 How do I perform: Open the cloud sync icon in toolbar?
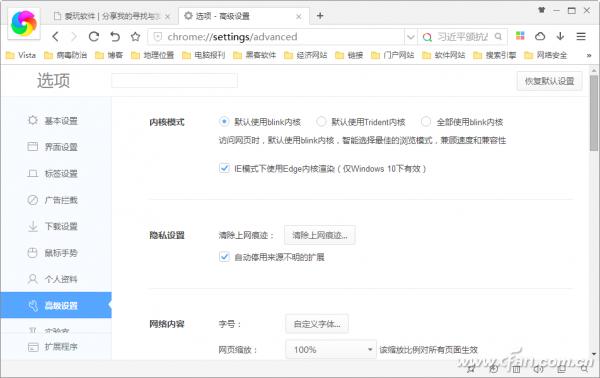(540, 36)
